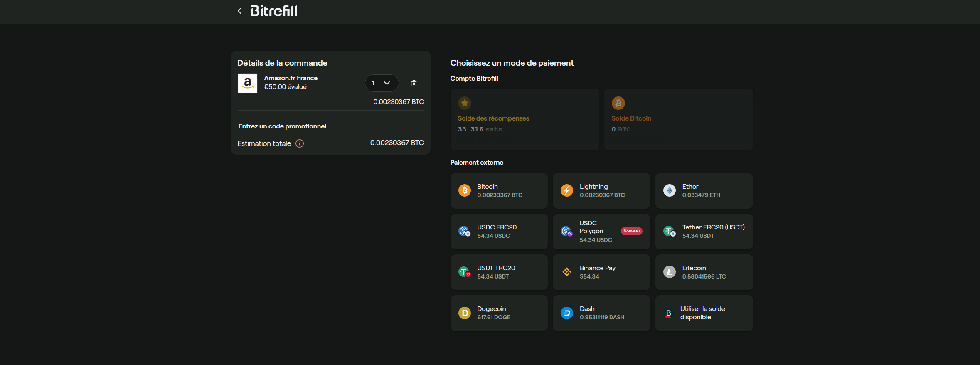Image resolution: width=980 pixels, height=365 pixels.
Task: Click the USDC ERC20 coin icon
Action: pos(465,231)
